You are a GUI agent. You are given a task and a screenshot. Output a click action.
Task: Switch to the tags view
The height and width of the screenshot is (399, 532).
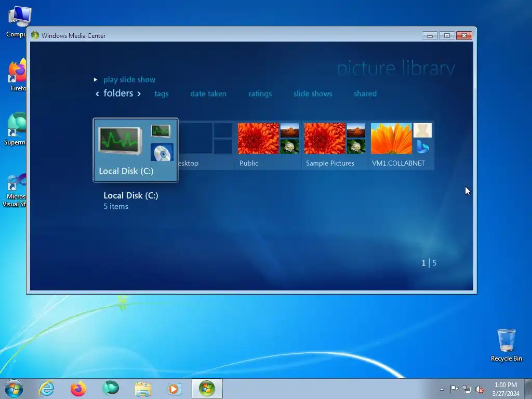click(x=162, y=94)
